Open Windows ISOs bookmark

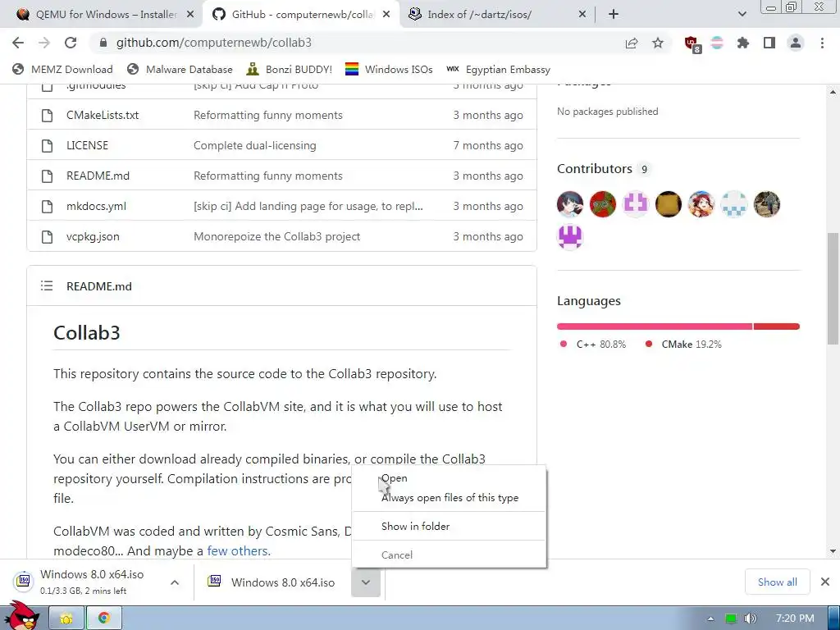pyautogui.click(x=389, y=70)
